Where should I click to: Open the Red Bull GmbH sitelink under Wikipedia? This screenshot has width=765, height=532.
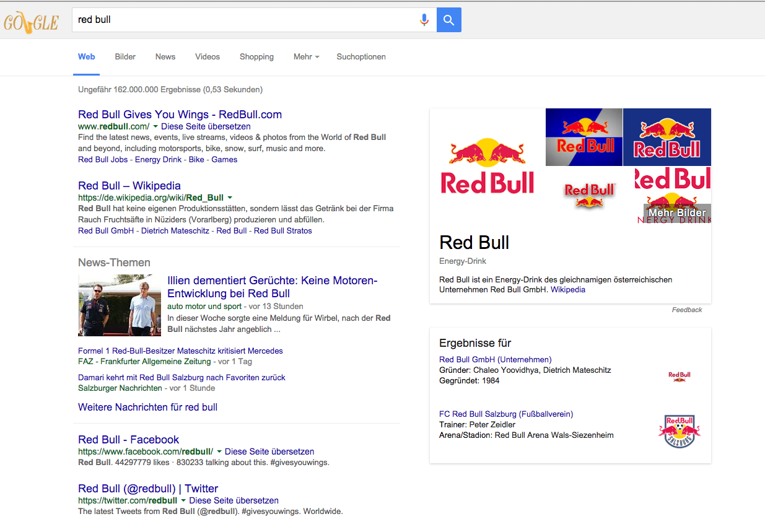(x=106, y=231)
